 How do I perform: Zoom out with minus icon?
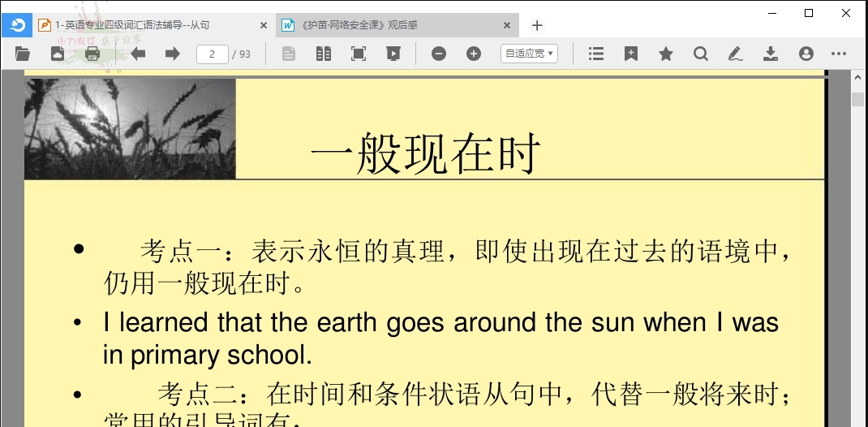click(439, 54)
